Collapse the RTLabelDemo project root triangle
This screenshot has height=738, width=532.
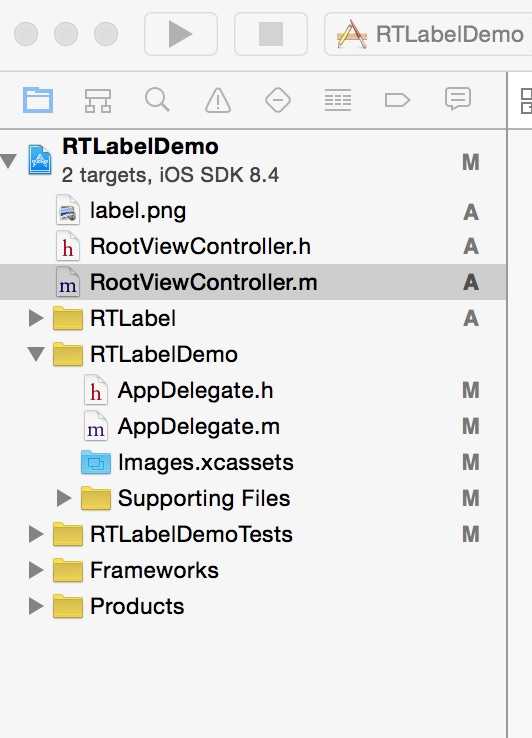coord(8,160)
